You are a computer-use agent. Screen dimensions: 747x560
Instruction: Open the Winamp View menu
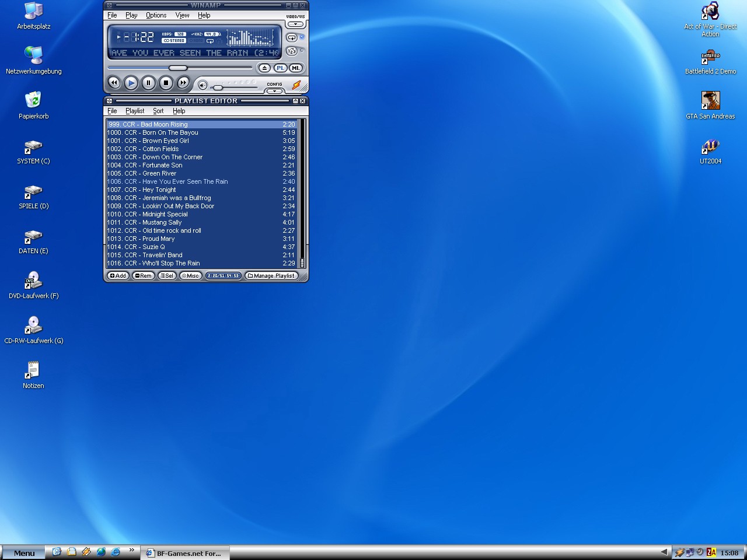coord(182,15)
